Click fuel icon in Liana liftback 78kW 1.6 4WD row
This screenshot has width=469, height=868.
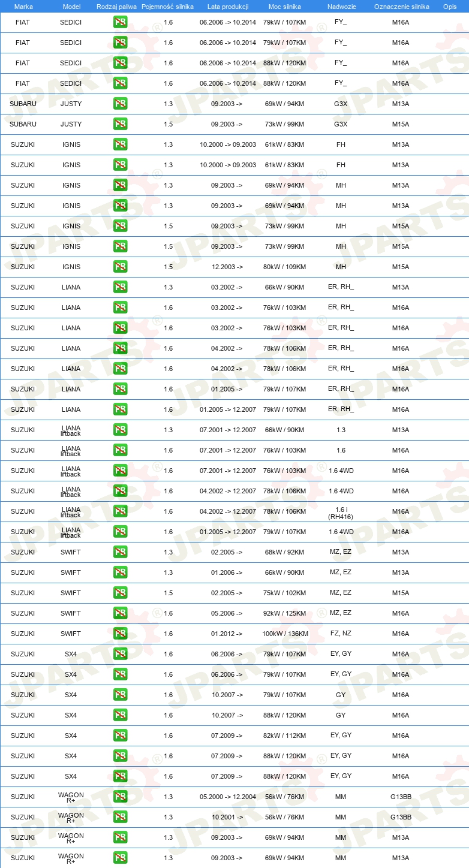pyautogui.click(x=120, y=491)
